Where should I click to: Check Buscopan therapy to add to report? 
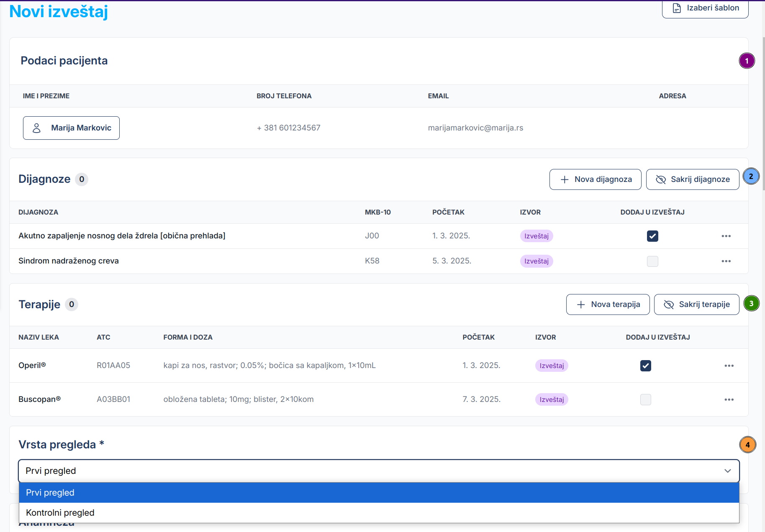645,399
